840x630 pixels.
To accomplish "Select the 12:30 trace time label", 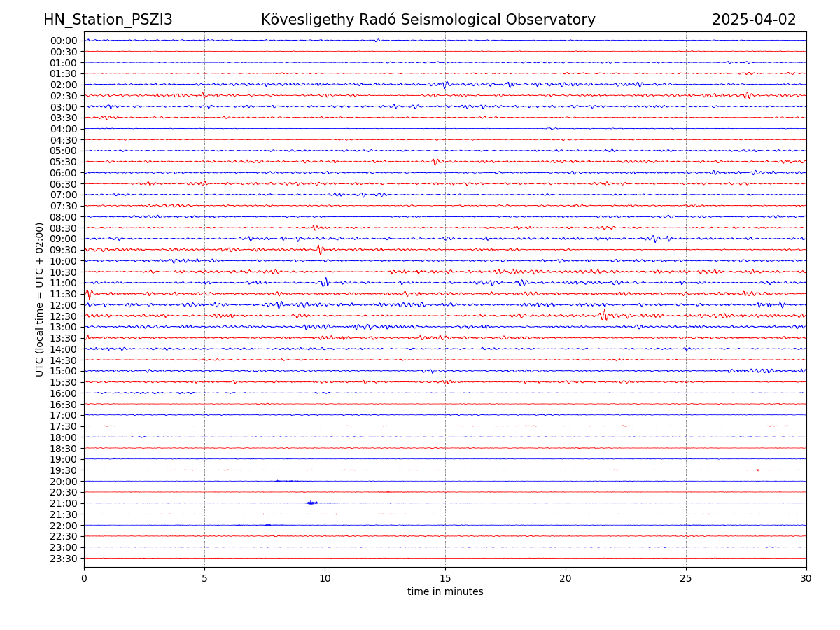I will [64, 316].
